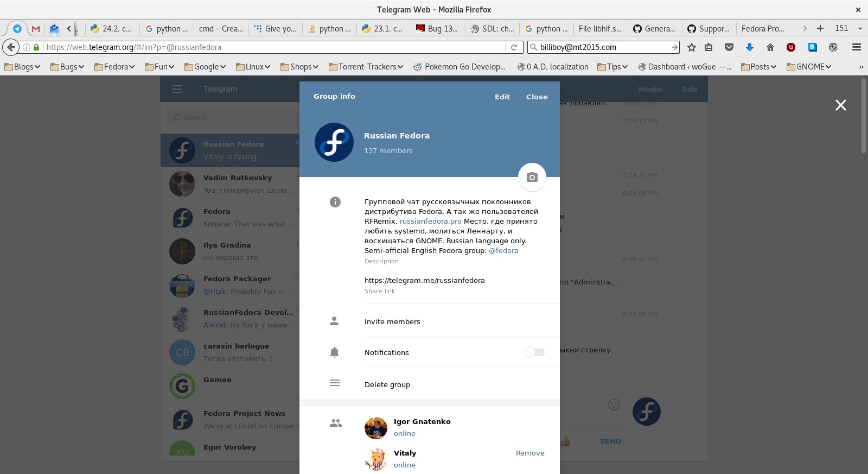
Task: Switch to the "SDL: ch..." tab
Action: click(x=492, y=29)
